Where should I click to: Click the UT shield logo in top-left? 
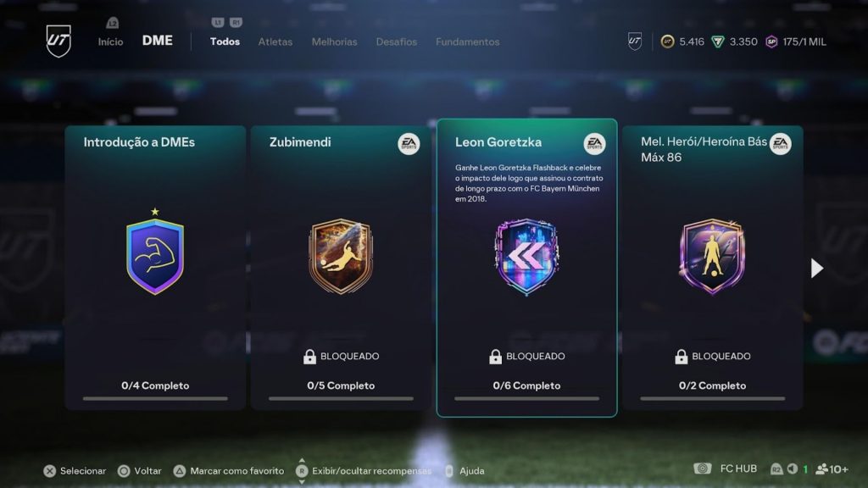58,41
